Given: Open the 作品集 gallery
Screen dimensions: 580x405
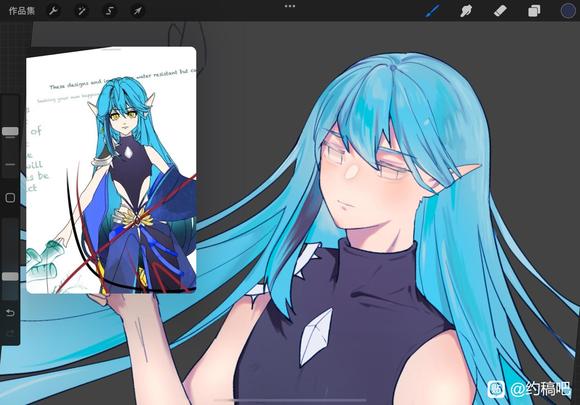Looking at the screenshot, I should (21, 10).
